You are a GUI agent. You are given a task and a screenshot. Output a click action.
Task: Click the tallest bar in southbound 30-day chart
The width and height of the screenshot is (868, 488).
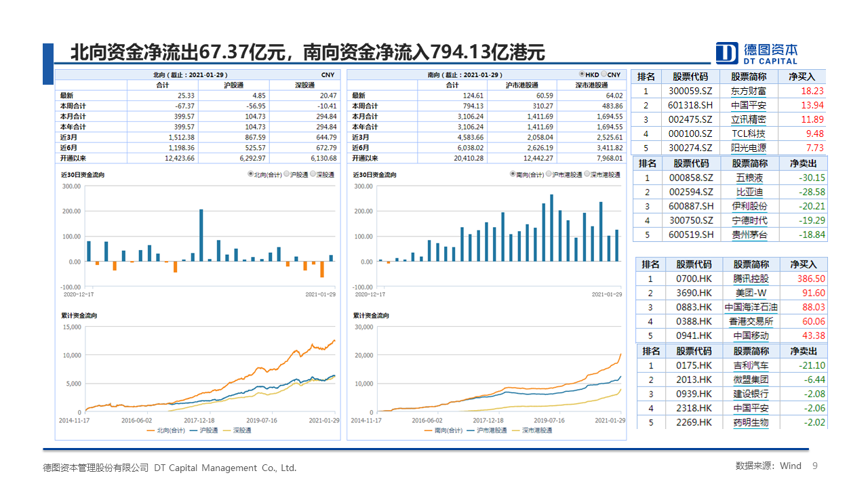[551, 228]
